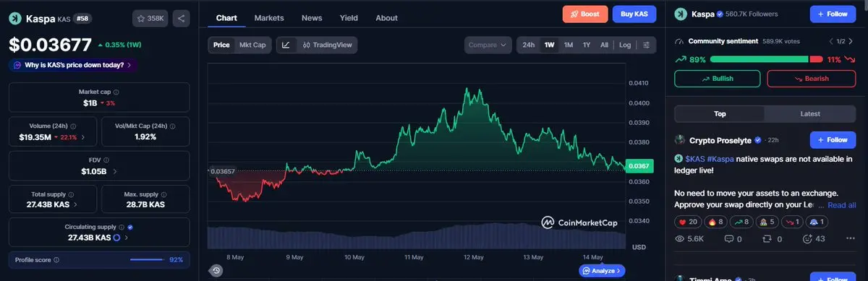Click the line chart type icon

(x=286, y=45)
